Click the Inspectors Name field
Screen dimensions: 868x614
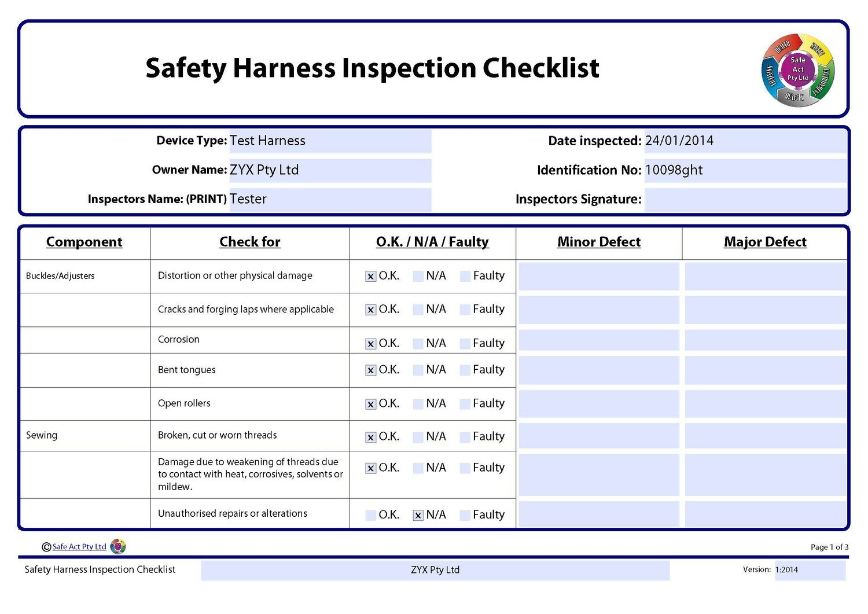point(330,200)
